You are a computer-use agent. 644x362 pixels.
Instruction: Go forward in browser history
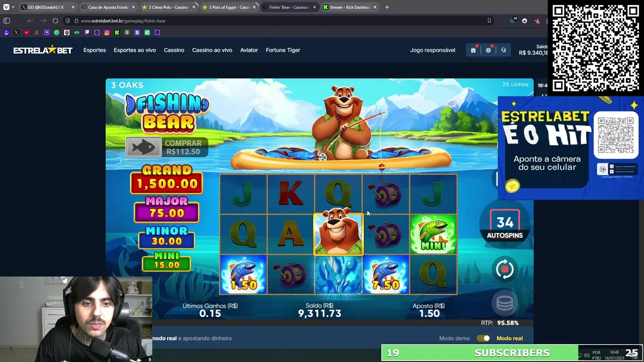tap(43, 21)
